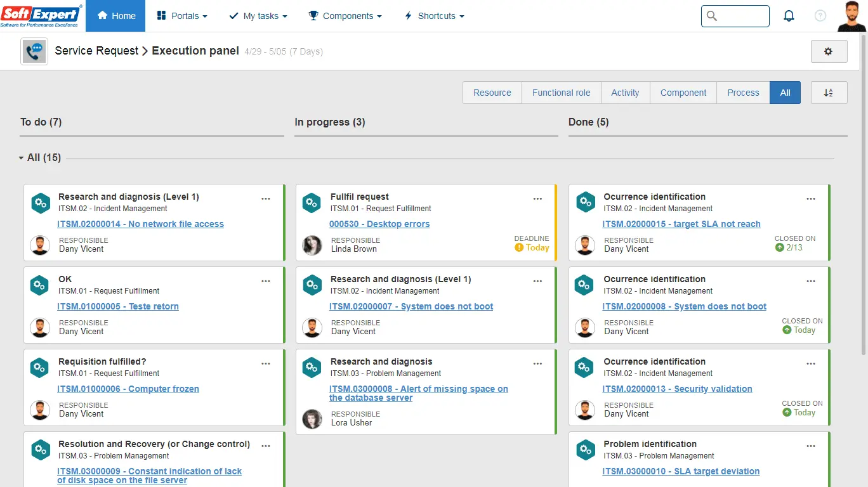This screenshot has width=868, height=487.
Task: Open three-dots menu on Problem identification card
Action: click(x=810, y=446)
